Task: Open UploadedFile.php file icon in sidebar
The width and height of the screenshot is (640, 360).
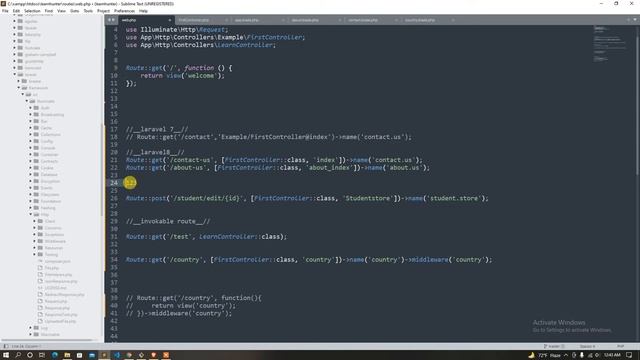Action: [40, 321]
